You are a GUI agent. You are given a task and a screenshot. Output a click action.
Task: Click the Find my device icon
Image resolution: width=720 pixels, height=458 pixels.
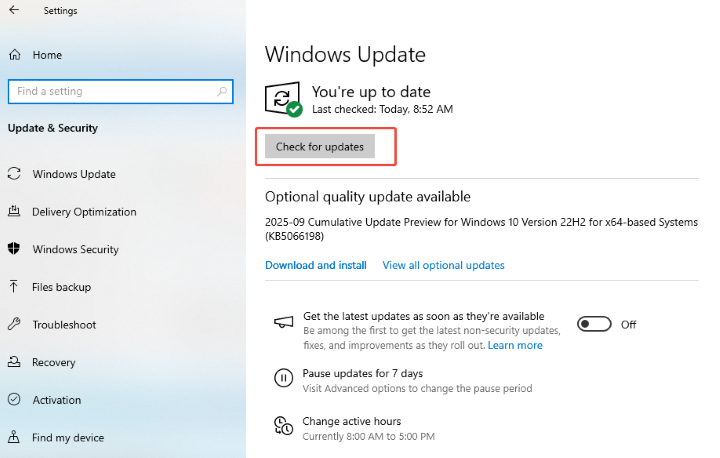pos(14,437)
